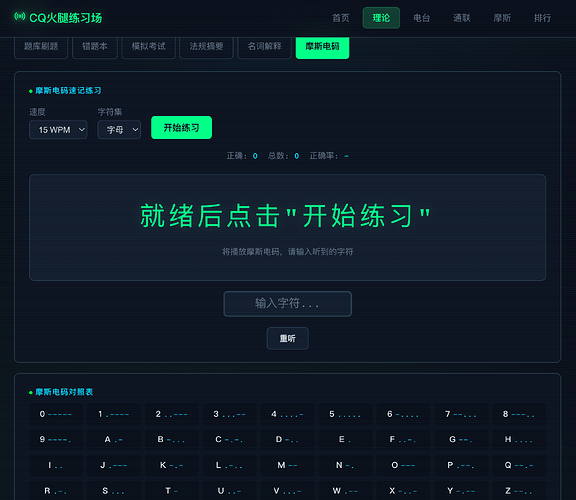The width and height of the screenshot is (576, 500).
Task: Click the 摩斯电码对照表 section heading
Action: pos(64,392)
